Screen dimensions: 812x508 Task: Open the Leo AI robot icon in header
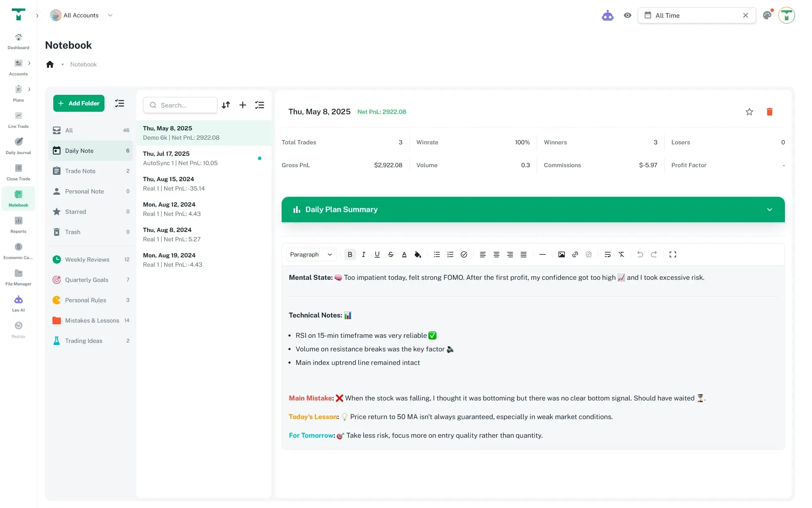point(607,16)
